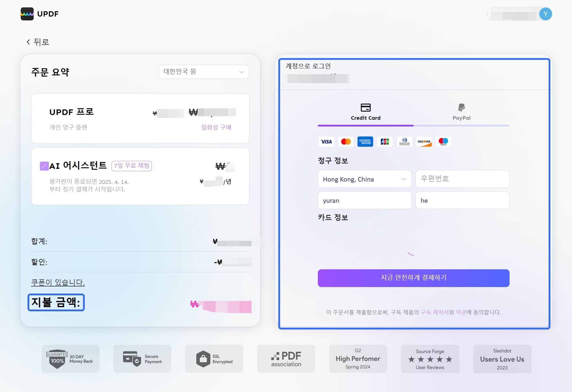Image resolution: width=572 pixels, height=392 pixels.
Task: Click the UPDF 프로 plan title
Action: pyautogui.click(x=72, y=112)
